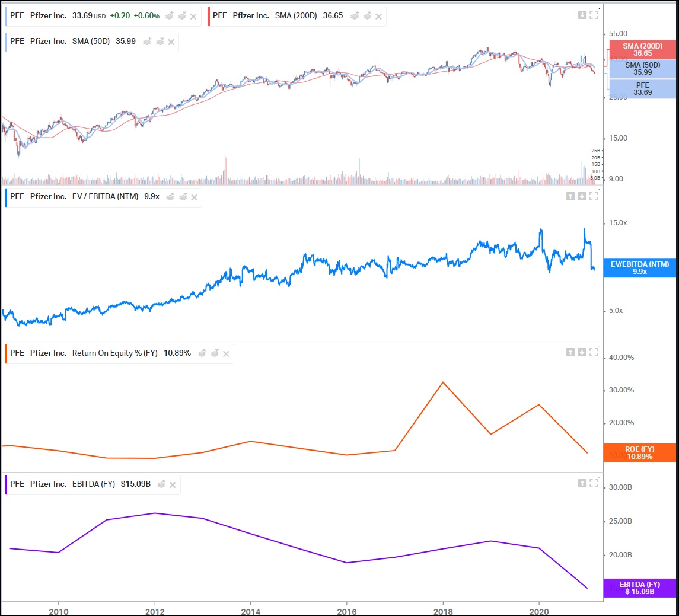Image resolution: width=679 pixels, height=616 pixels.
Task: Click the 20.00B EBITDA axis label
Action: click(x=620, y=555)
